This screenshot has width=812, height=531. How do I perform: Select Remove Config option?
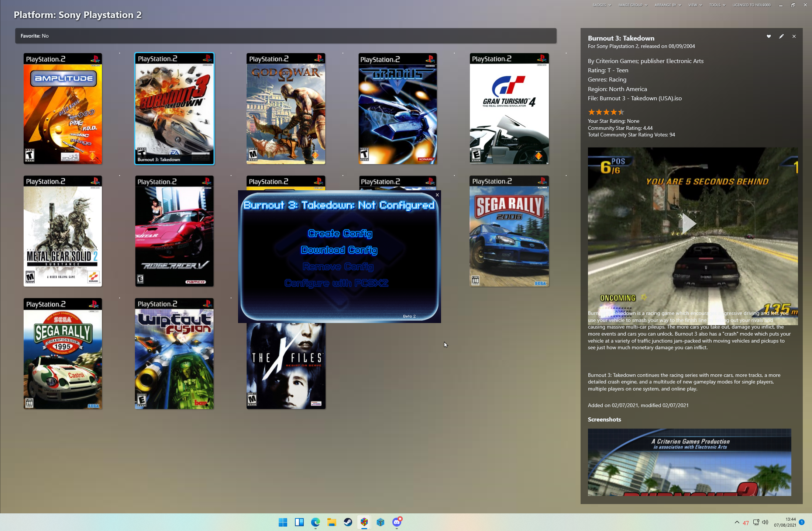click(x=338, y=267)
